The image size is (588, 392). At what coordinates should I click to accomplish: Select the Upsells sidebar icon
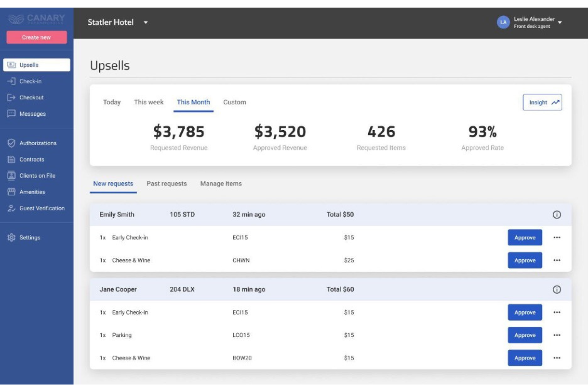[x=11, y=64]
